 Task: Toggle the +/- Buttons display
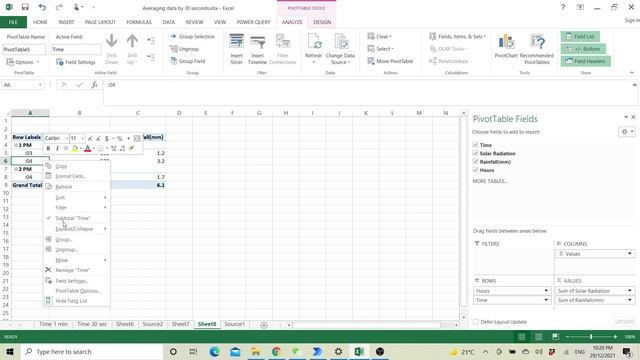tap(583, 49)
